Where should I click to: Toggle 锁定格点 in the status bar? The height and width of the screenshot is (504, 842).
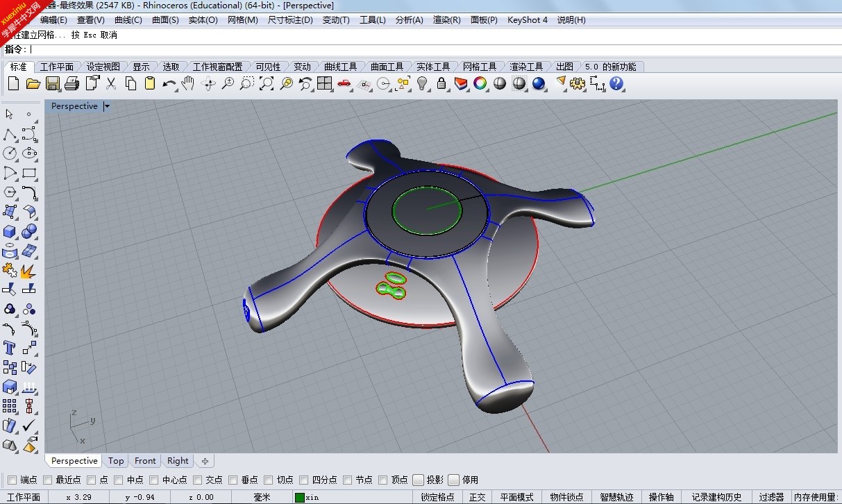coord(437,497)
